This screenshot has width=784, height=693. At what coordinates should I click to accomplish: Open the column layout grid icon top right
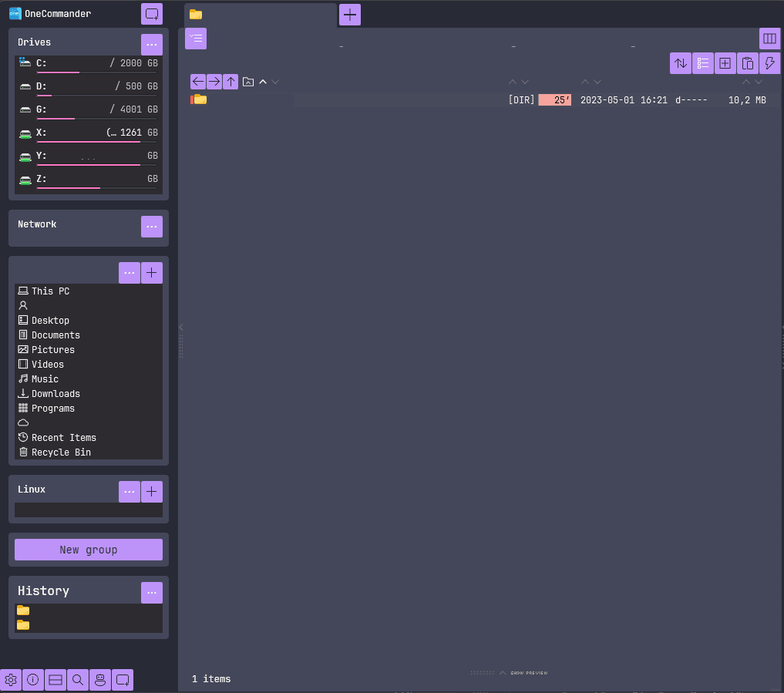pos(769,38)
